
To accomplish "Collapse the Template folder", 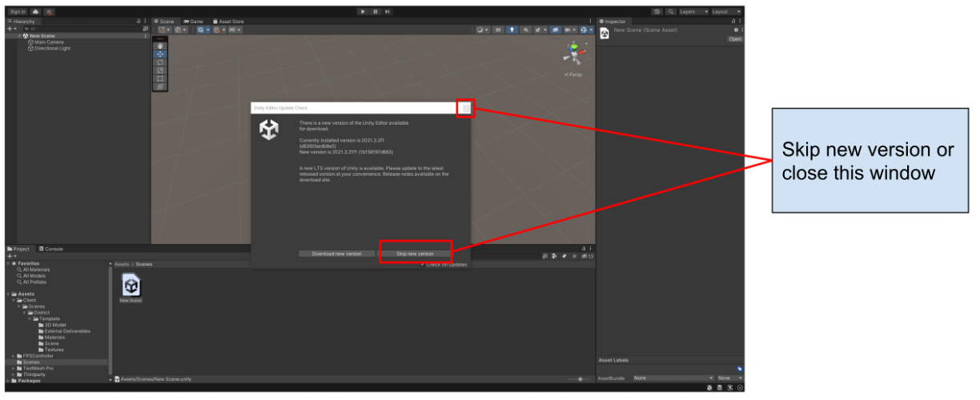I will click(x=30, y=318).
